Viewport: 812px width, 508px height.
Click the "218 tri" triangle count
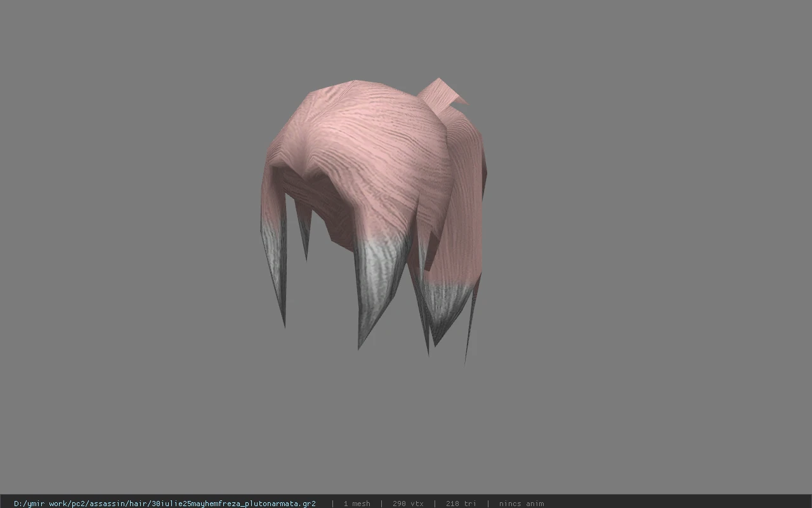click(x=461, y=504)
